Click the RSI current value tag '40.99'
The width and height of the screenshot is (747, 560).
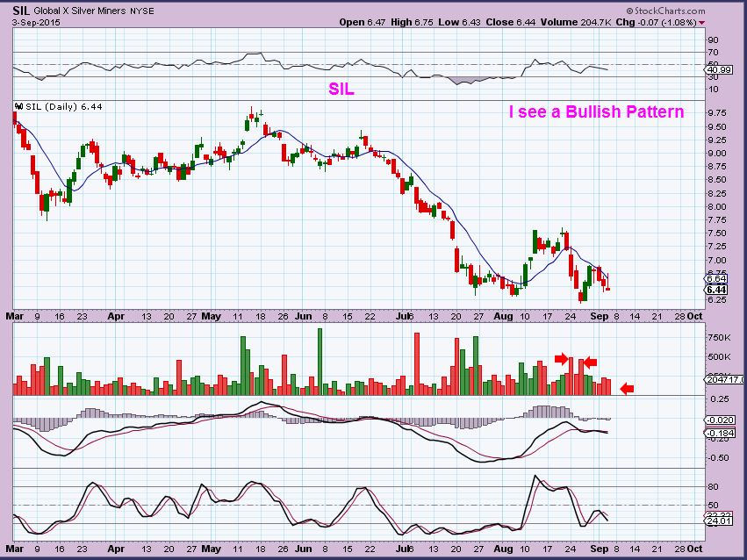point(719,70)
